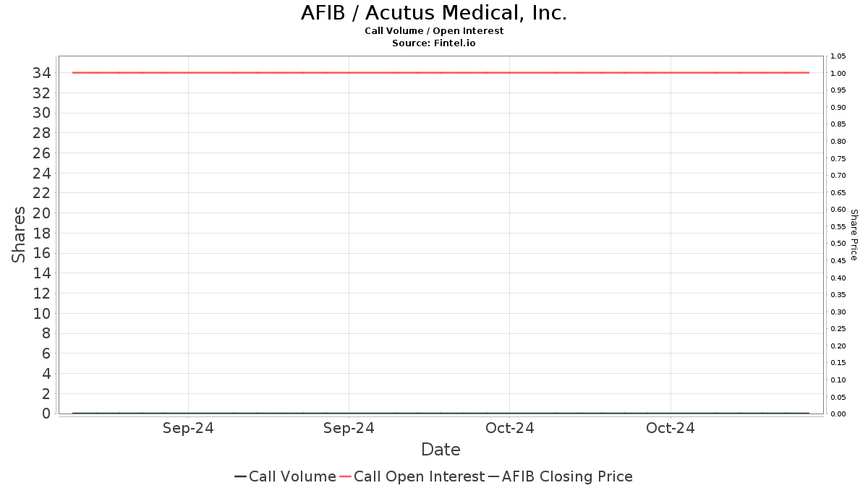Click the first Oct-24 date axis label

[510, 428]
